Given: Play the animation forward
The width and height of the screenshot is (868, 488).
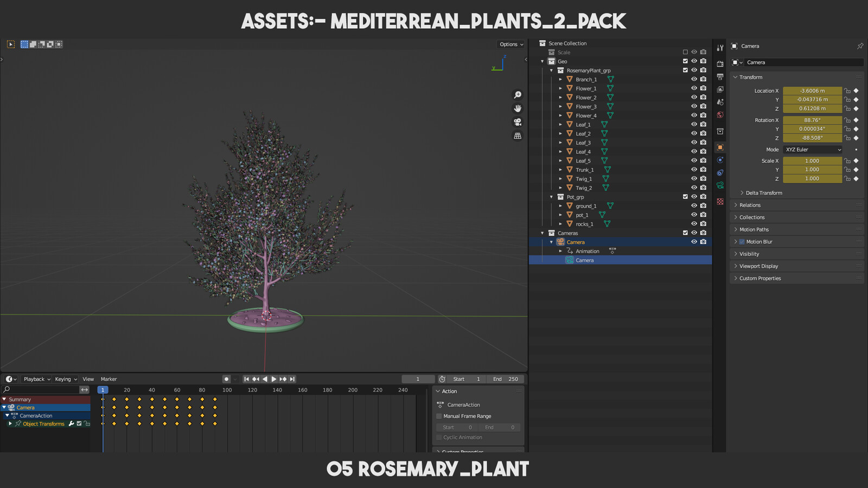Looking at the screenshot, I should (x=274, y=379).
